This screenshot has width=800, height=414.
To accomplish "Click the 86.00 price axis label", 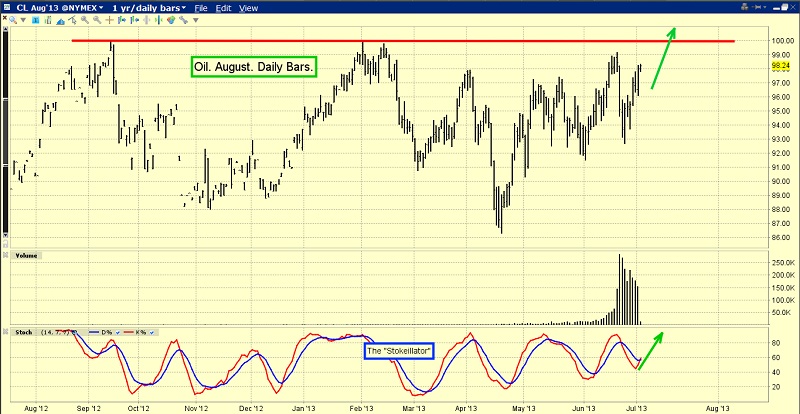I will coord(782,237).
